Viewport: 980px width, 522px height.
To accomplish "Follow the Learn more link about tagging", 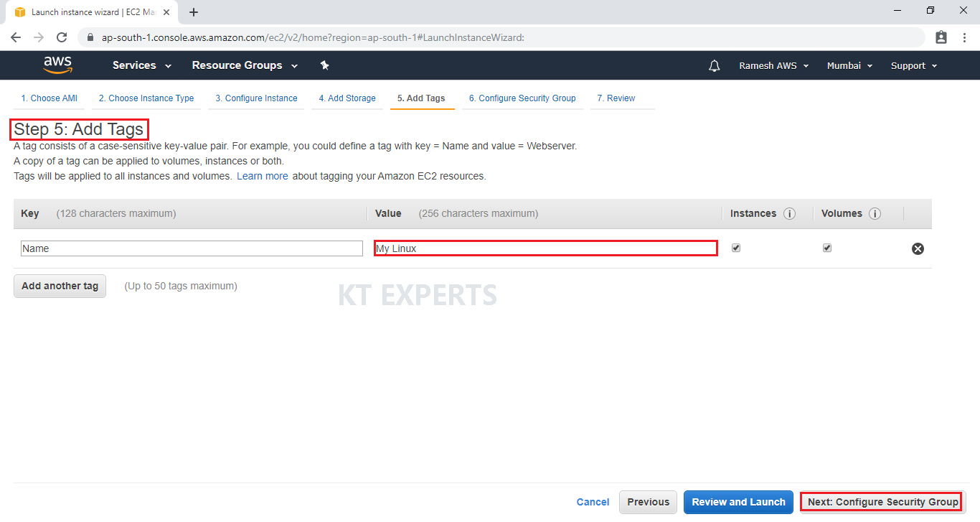I will 262,176.
